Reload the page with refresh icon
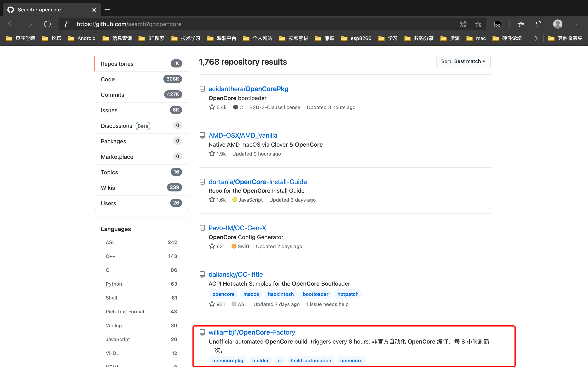Viewport: 588px width, 367px height. click(x=47, y=24)
